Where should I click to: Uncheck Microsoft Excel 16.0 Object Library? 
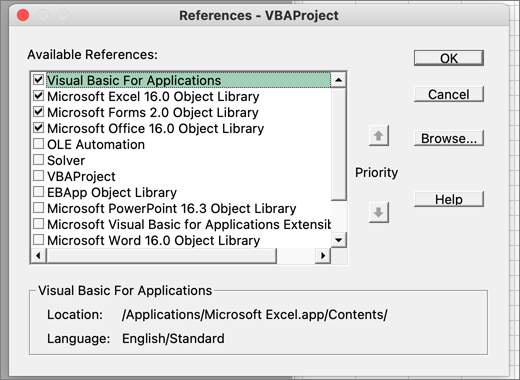tap(39, 96)
